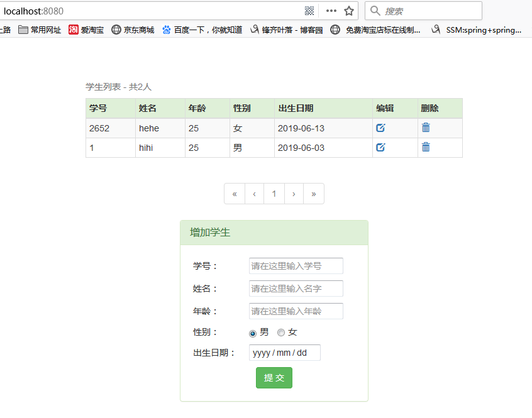
Task: Open the 爱淘宝 bookmark
Action: [x=86, y=30]
